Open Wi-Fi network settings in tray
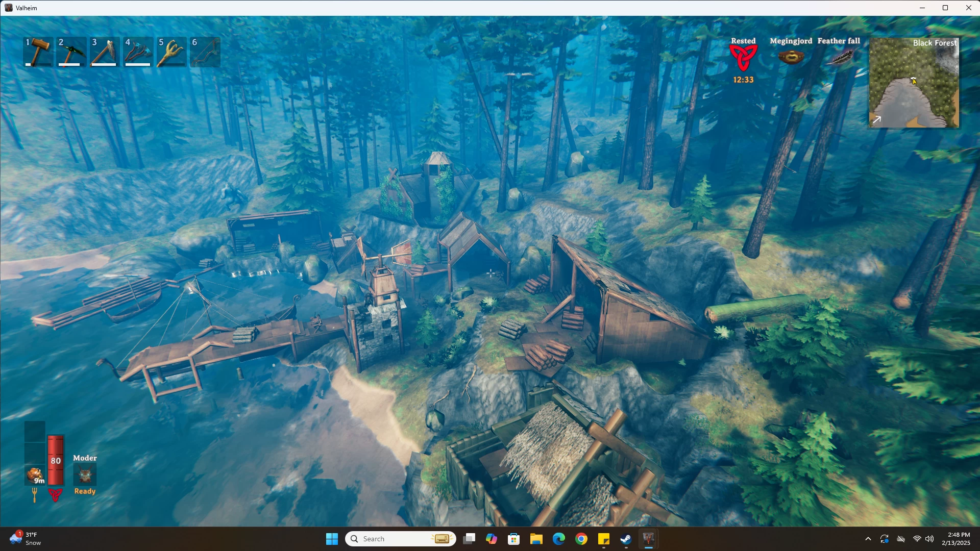980x551 pixels. pyautogui.click(x=917, y=539)
